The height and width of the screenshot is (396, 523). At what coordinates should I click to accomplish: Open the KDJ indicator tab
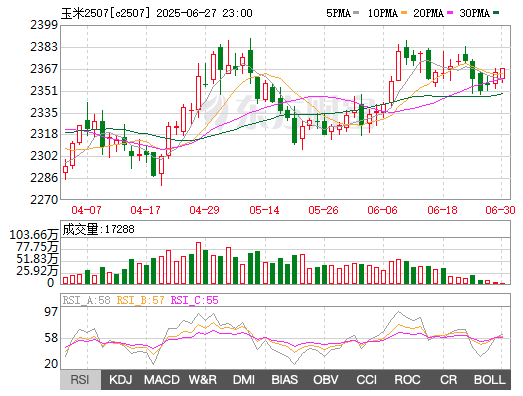[121, 380]
